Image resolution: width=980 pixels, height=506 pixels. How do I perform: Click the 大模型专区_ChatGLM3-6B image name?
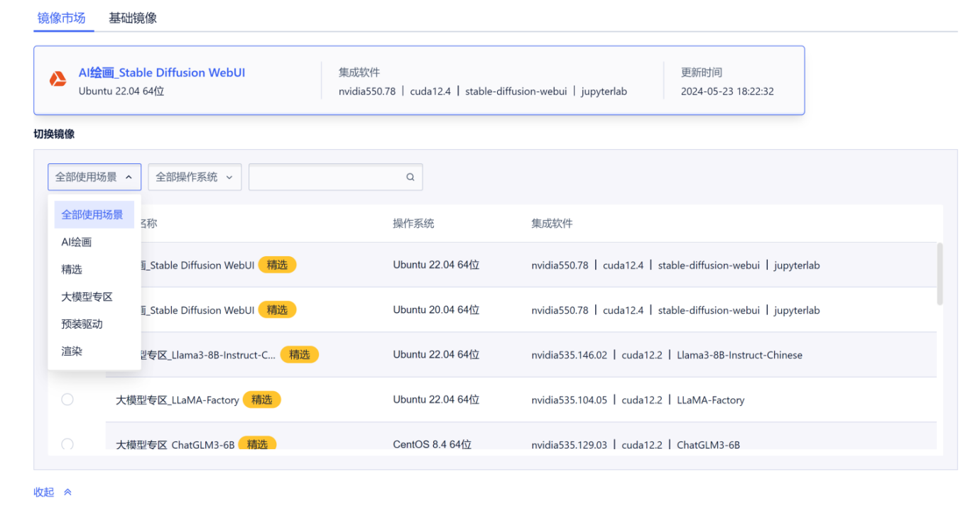click(175, 445)
